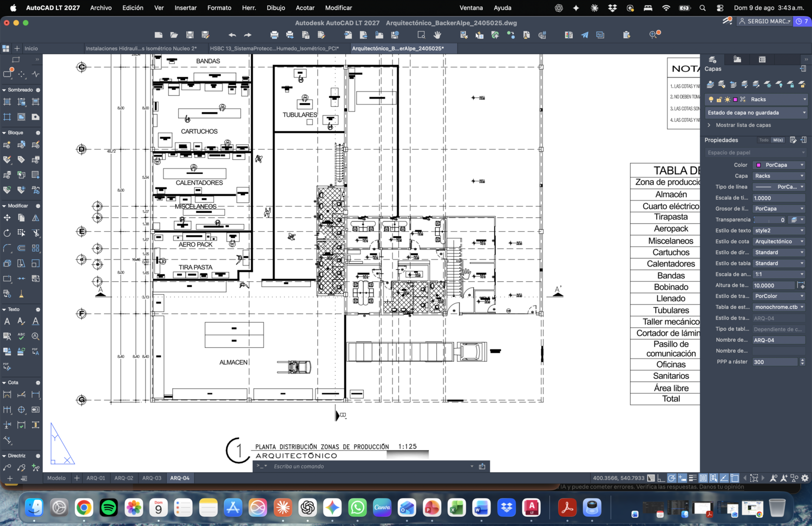This screenshot has height=526, width=812.
Task: Click the Mi(s) filter in Propiedades
Action: click(x=778, y=140)
